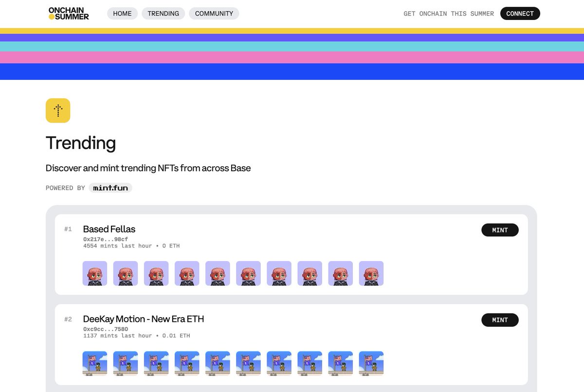Open second Based Fellas thumbnail
Viewport: 584px width, 392px height.
[126, 273]
